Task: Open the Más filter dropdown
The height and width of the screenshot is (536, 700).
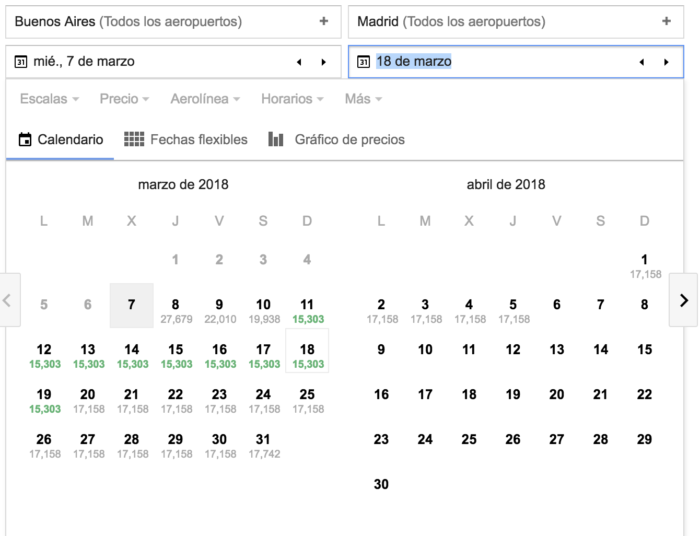Action: coord(363,99)
